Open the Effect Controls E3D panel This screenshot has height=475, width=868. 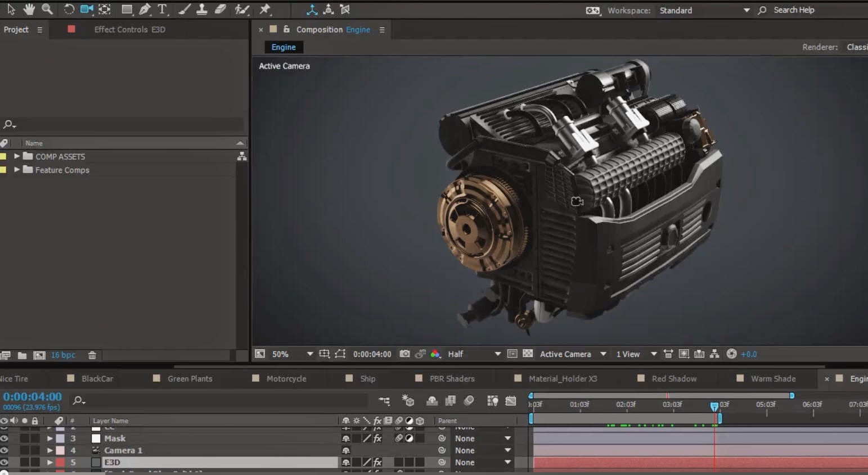pyautogui.click(x=130, y=29)
